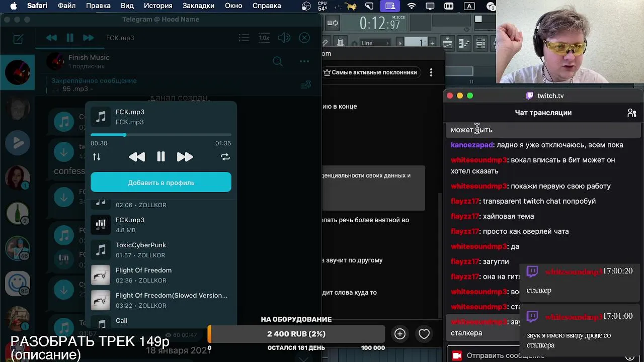Compose new message in Telegram
The height and width of the screenshot is (362, 644).
click(18, 39)
